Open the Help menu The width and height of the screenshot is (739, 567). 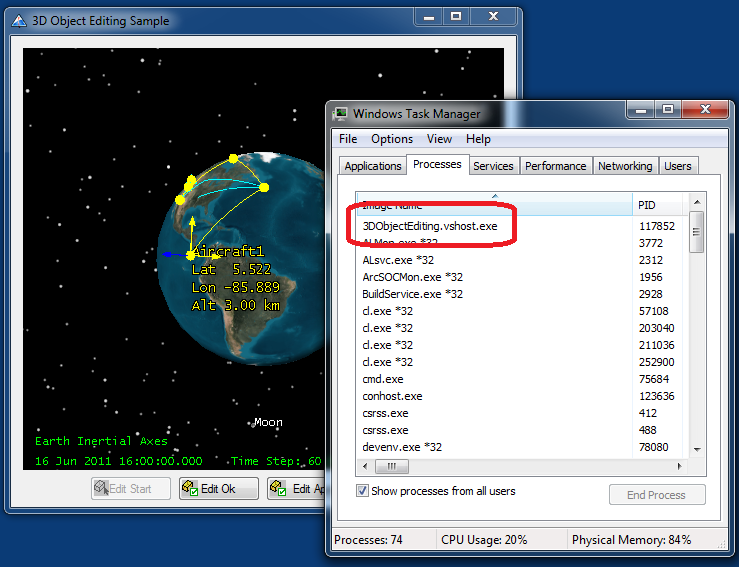click(x=478, y=139)
